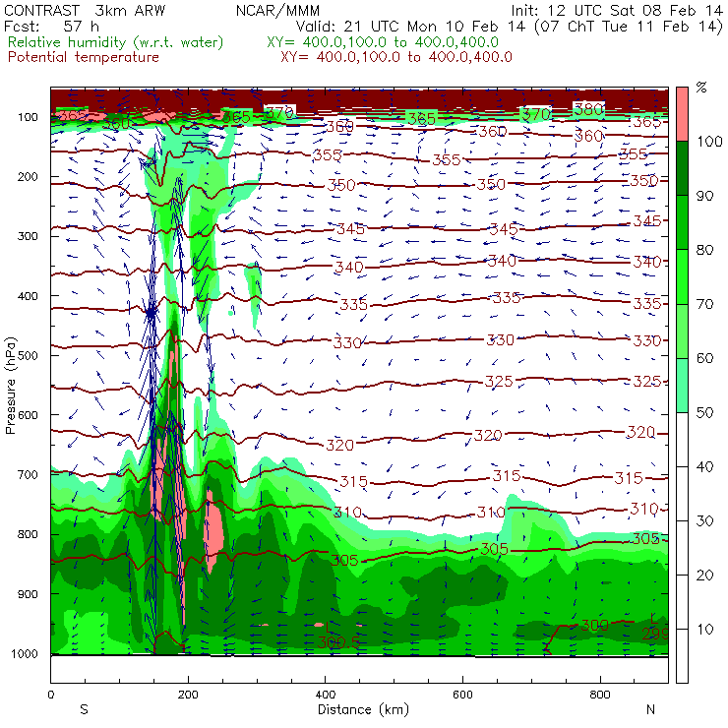Click the "600" tick label on the pressure axis
728x728 pixels.
(28, 414)
